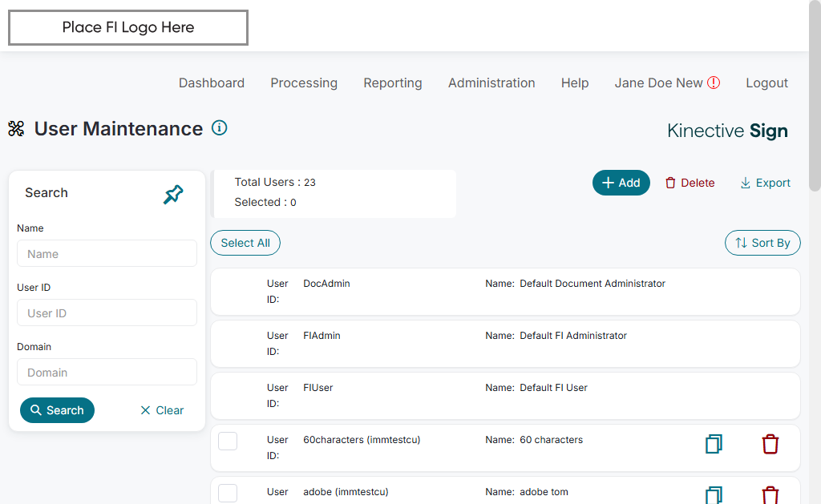The image size is (821, 504).
Task: Click the info icon beside User Maintenance
Action: (219, 127)
